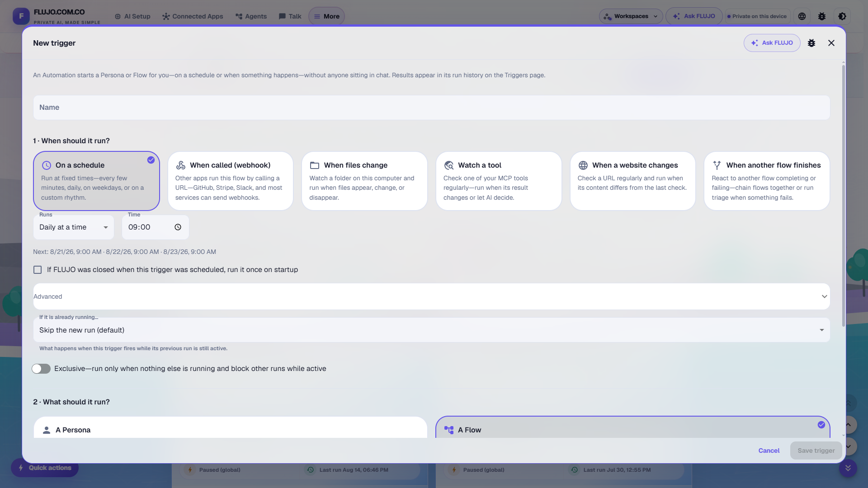Open AI Setup tab
Viewport: 868px width, 488px height.
[x=132, y=16]
